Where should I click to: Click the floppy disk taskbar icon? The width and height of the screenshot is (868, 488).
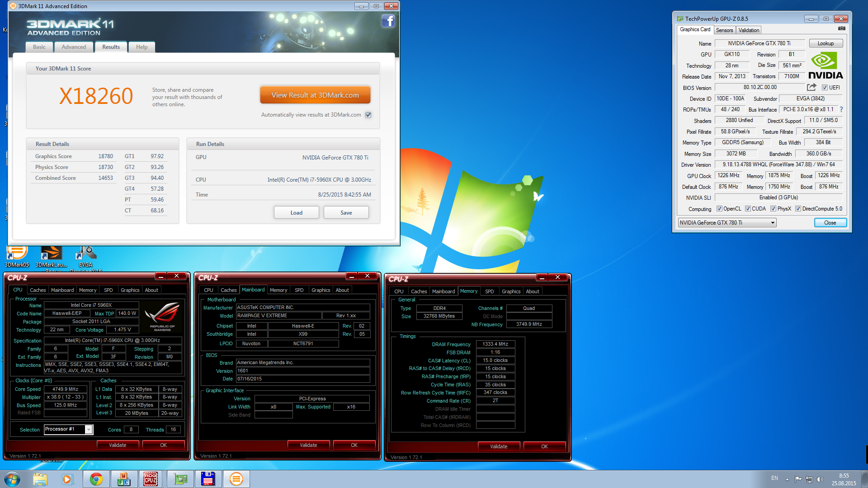(208, 479)
